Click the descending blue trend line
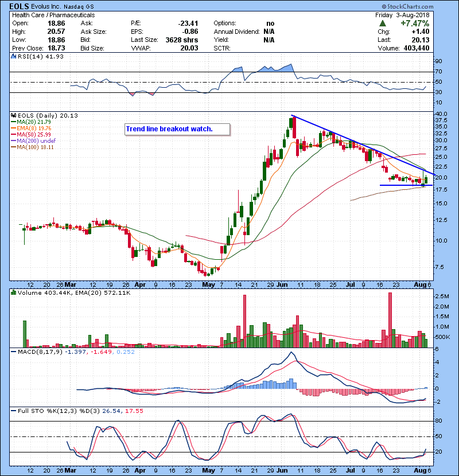 (x=363, y=145)
